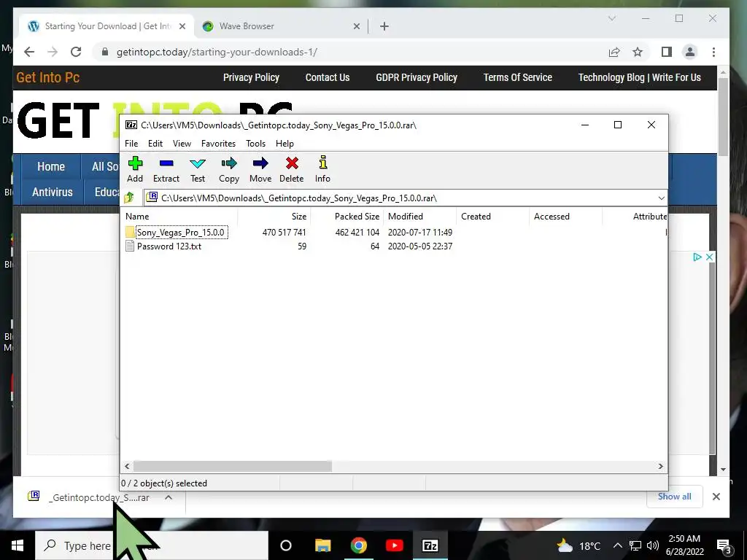This screenshot has height=560, width=747.
Task: Open the GDPR Privacy Policy link
Action: tap(417, 77)
